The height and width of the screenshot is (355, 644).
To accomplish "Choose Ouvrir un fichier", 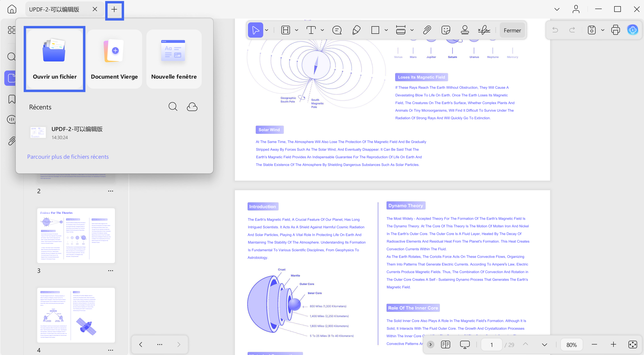I will pyautogui.click(x=55, y=59).
